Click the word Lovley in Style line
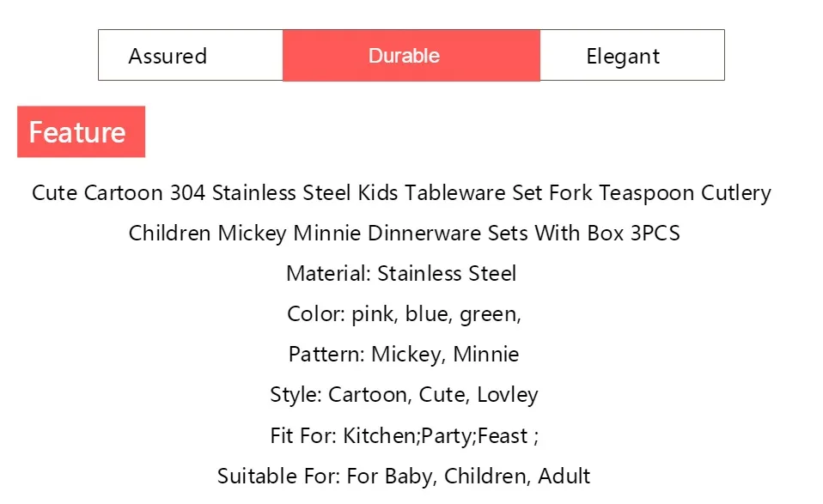The width and height of the screenshot is (823, 504). 508,395
